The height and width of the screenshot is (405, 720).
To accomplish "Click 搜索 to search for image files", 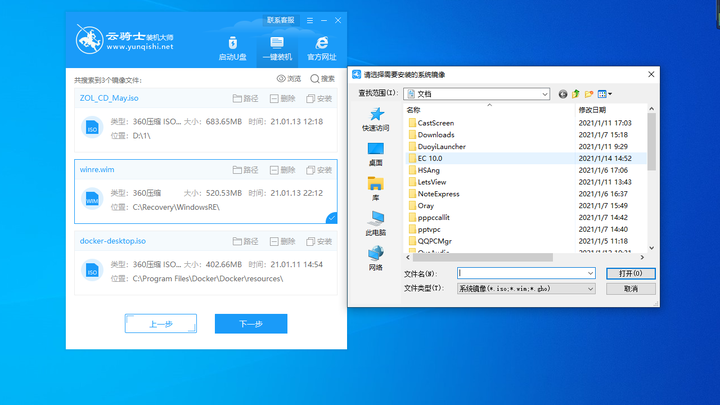I will [x=322, y=79].
